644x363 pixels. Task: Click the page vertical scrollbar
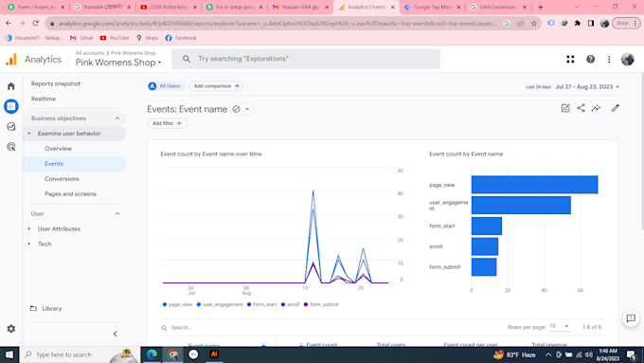point(642,152)
